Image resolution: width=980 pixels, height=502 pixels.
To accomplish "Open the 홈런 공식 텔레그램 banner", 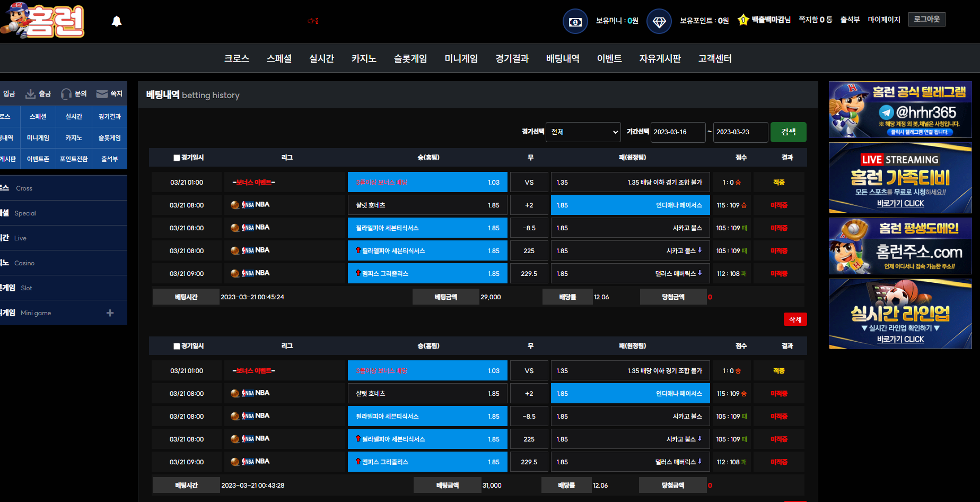I will (x=900, y=110).
